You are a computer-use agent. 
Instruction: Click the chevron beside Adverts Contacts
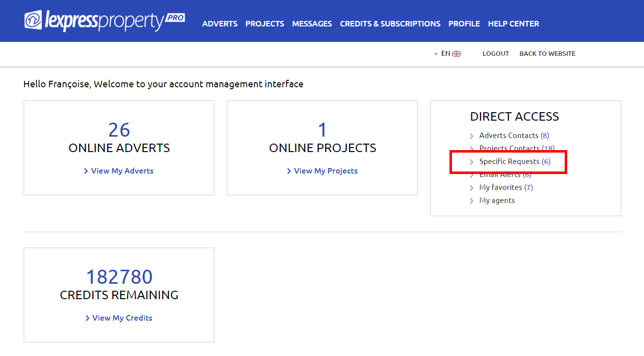(x=472, y=136)
